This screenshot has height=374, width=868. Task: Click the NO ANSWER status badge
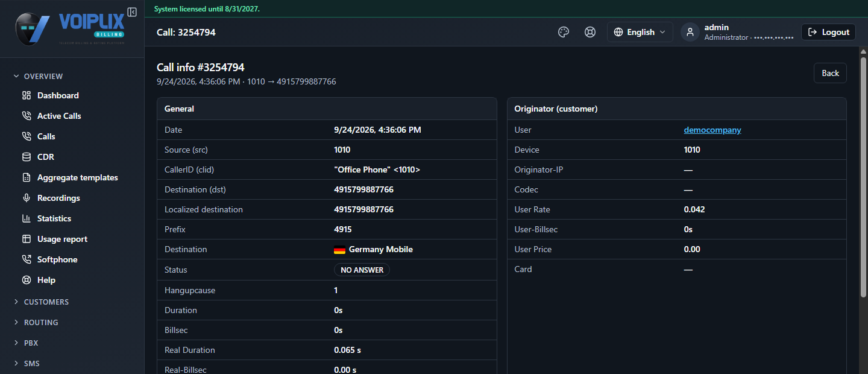[x=362, y=270]
